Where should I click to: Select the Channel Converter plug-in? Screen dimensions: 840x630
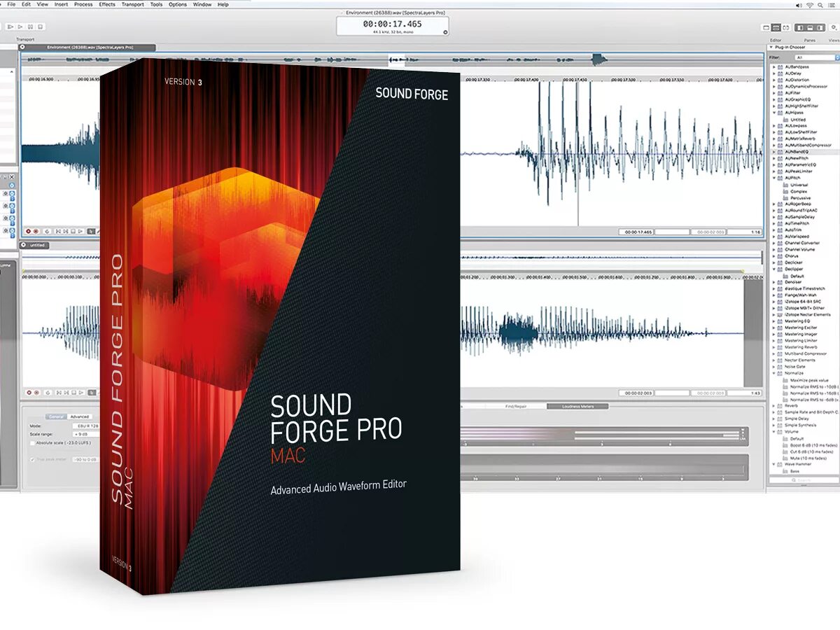click(804, 243)
